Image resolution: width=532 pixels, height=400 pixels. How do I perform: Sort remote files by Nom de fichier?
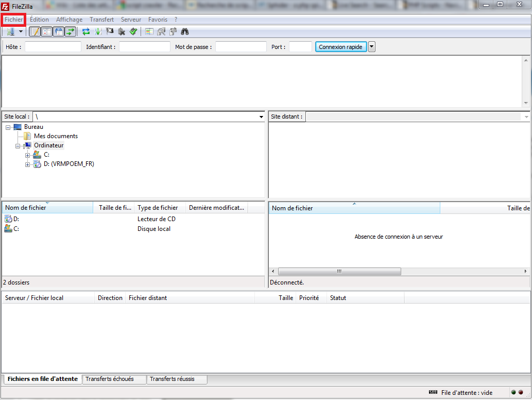[354, 208]
